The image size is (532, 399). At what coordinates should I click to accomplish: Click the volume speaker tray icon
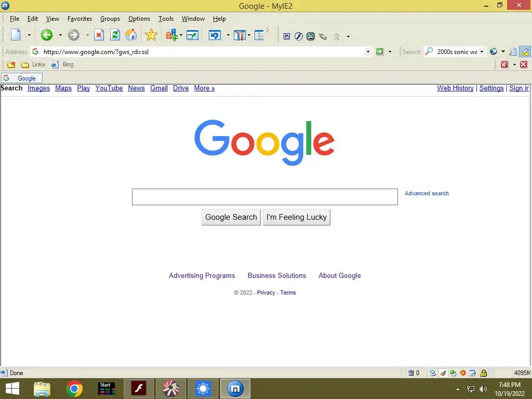pos(483,389)
